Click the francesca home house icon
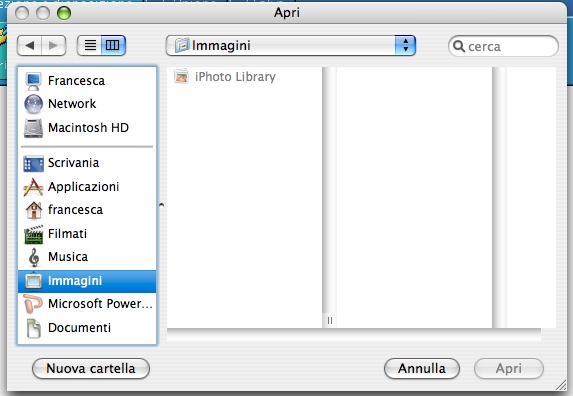This screenshot has width=573, height=396. point(34,210)
